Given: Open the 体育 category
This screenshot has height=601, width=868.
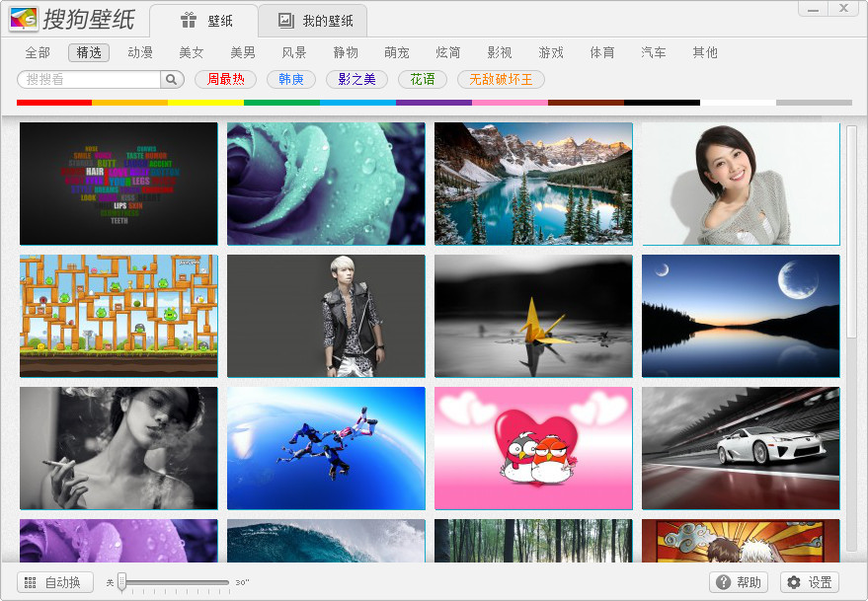Looking at the screenshot, I should tap(602, 52).
